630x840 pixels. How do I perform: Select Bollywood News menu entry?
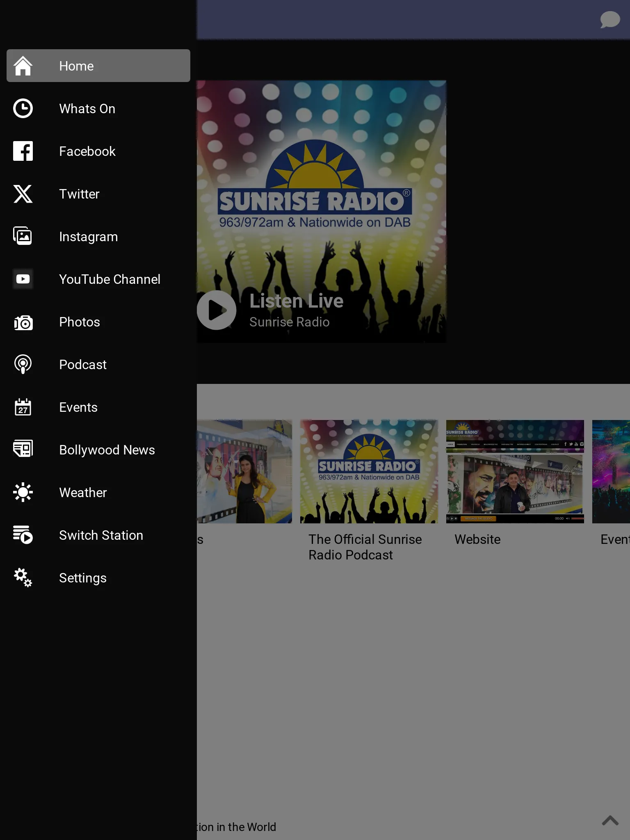(x=98, y=450)
